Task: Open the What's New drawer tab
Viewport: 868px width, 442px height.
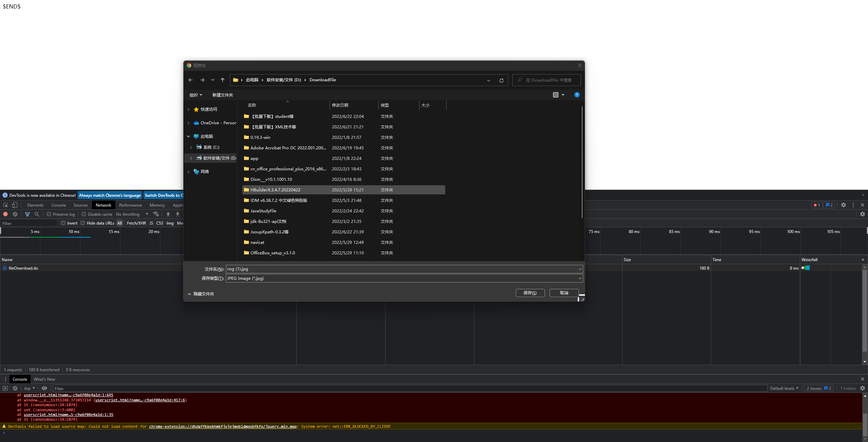Action: (44, 379)
